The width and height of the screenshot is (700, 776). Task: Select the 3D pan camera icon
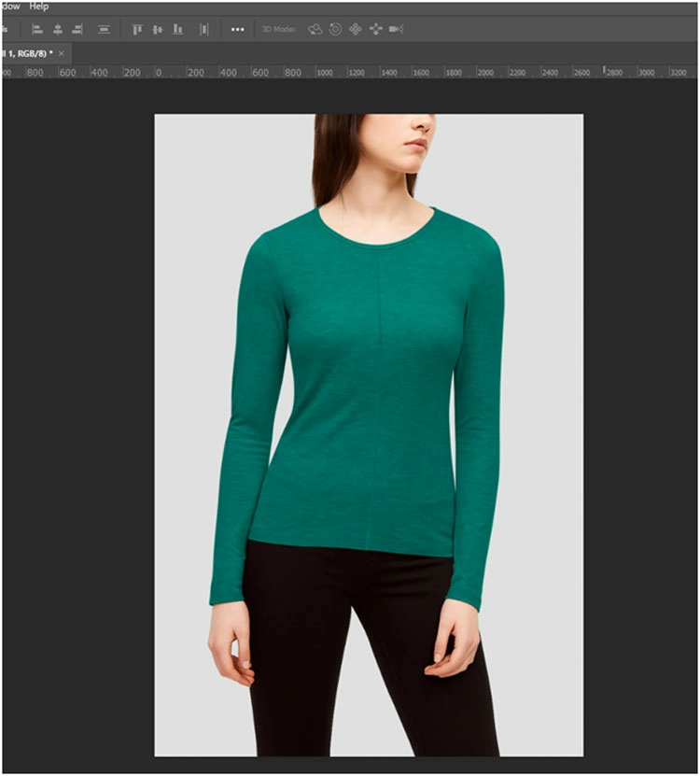point(356,30)
